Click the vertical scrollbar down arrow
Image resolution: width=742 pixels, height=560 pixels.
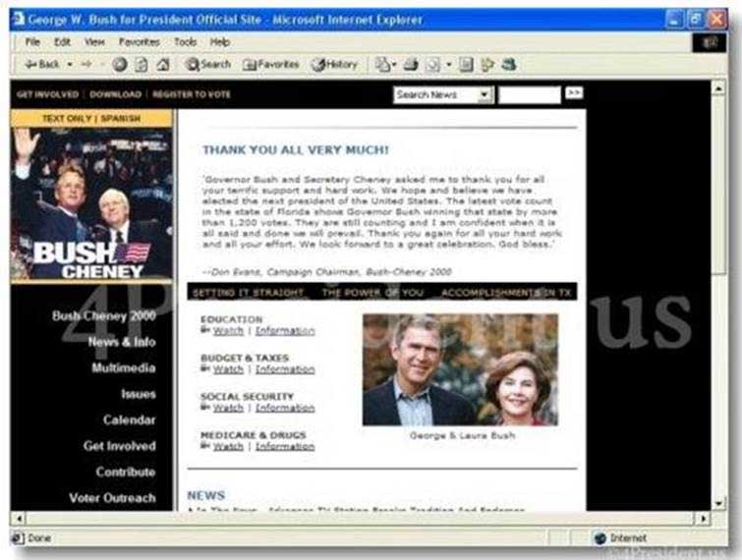718,503
